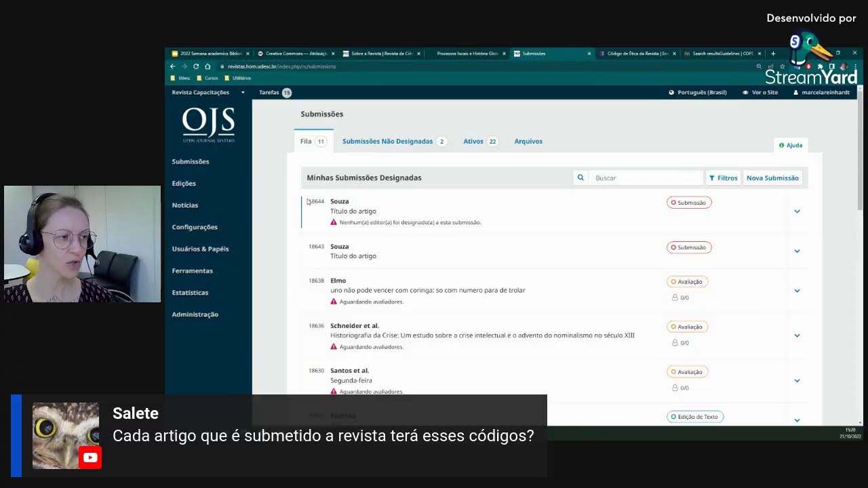Switch to the Código de Ética browser tab

pyautogui.click(x=637, y=54)
